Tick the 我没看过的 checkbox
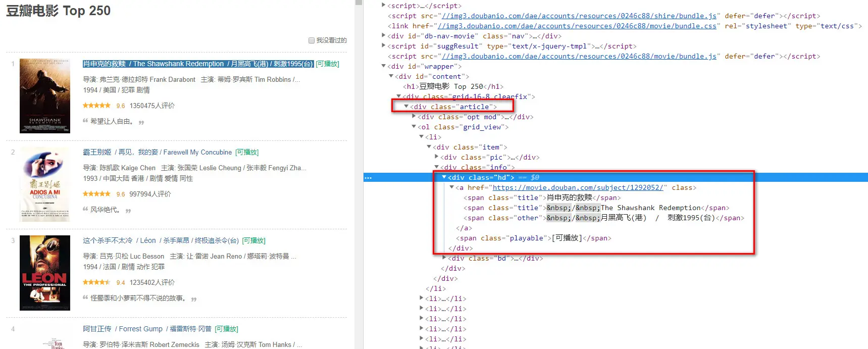The height and width of the screenshot is (349, 868). pos(312,40)
